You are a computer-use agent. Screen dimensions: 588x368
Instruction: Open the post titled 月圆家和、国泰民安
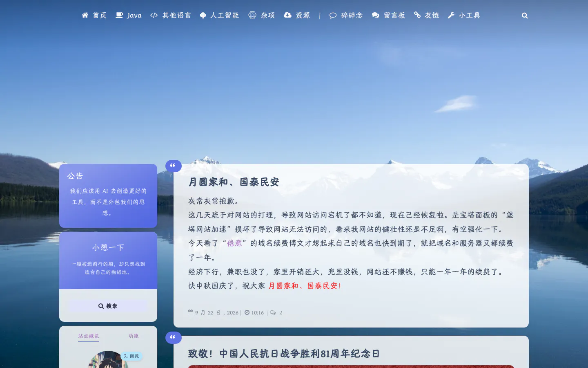pos(234,182)
